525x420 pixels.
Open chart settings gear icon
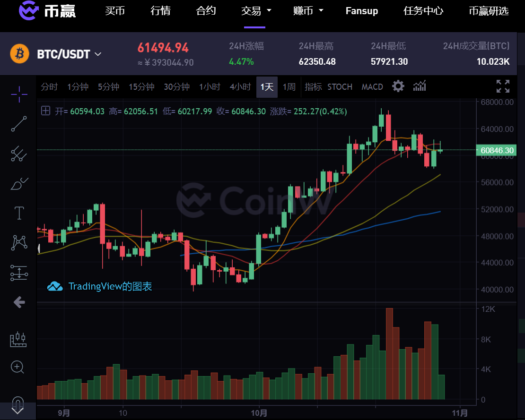(398, 86)
